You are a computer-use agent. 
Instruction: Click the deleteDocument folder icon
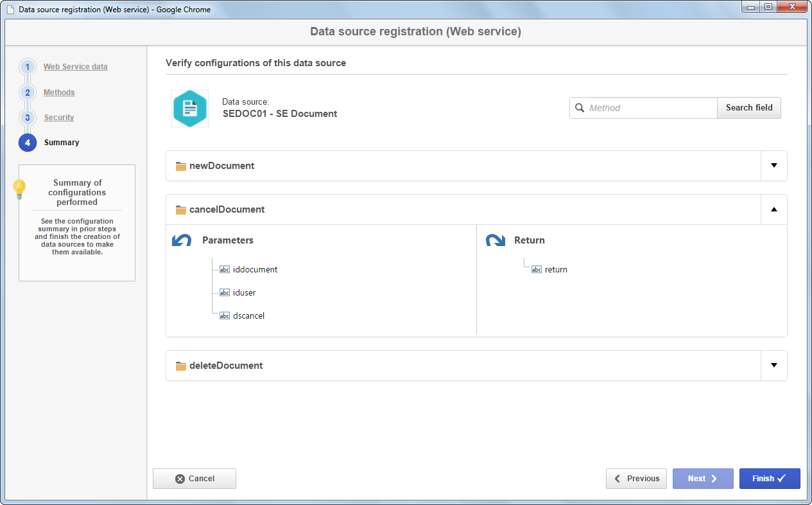point(181,366)
